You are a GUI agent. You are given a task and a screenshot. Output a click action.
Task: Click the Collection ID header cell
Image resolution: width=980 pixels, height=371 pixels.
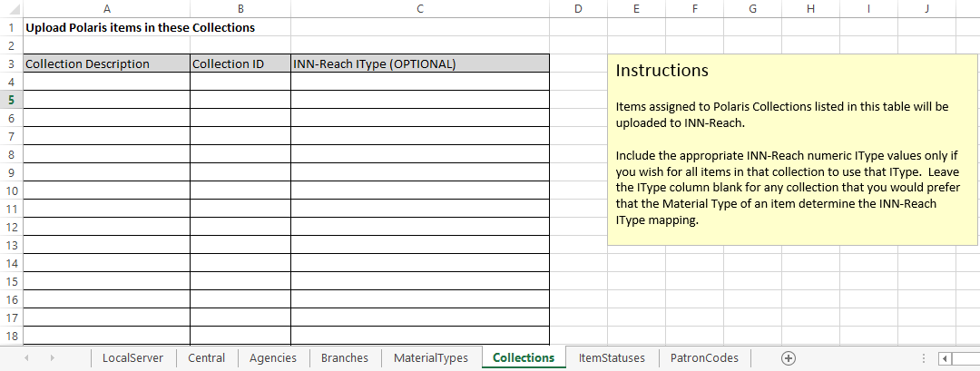[x=240, y=63]
